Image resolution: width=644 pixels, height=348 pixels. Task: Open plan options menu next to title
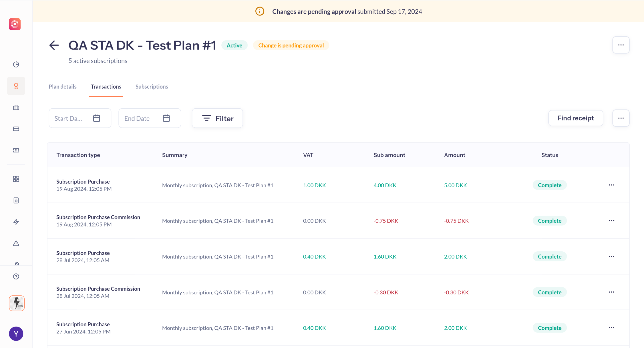(621, 45)
